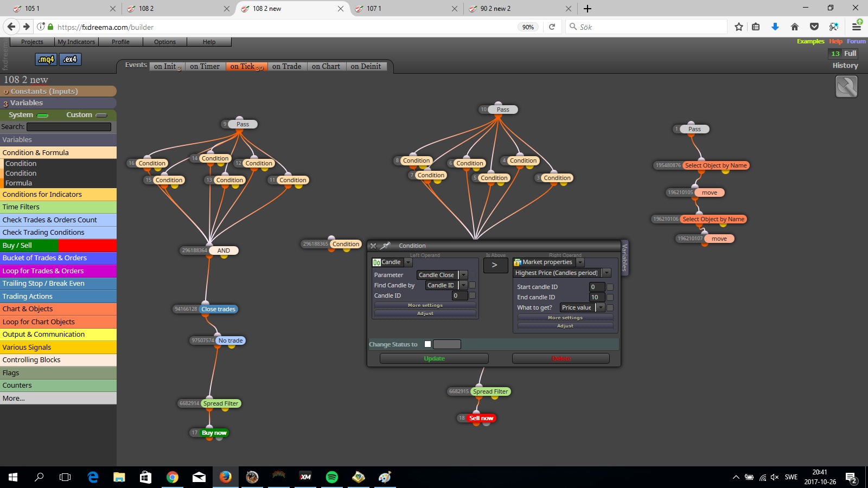Screen dimensions: 868x488
Task: Switch to the on Chart events tab
Action: tap(326, 66)
